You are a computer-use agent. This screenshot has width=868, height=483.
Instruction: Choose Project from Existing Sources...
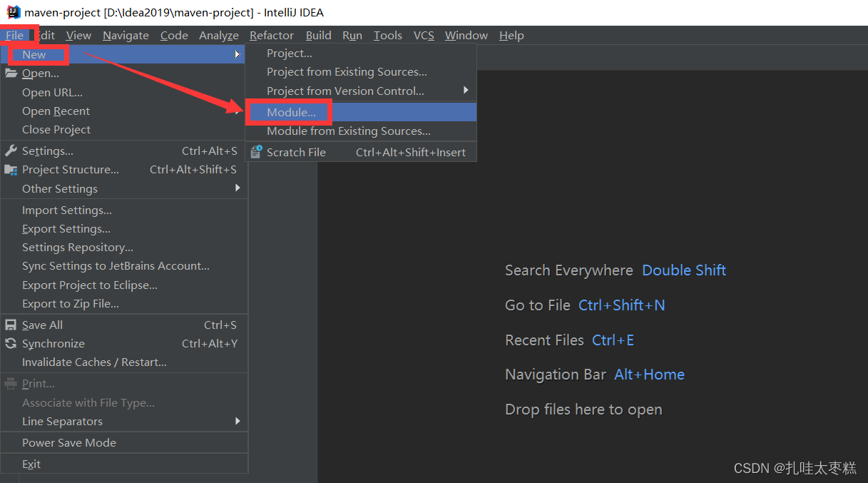[361, 71]
